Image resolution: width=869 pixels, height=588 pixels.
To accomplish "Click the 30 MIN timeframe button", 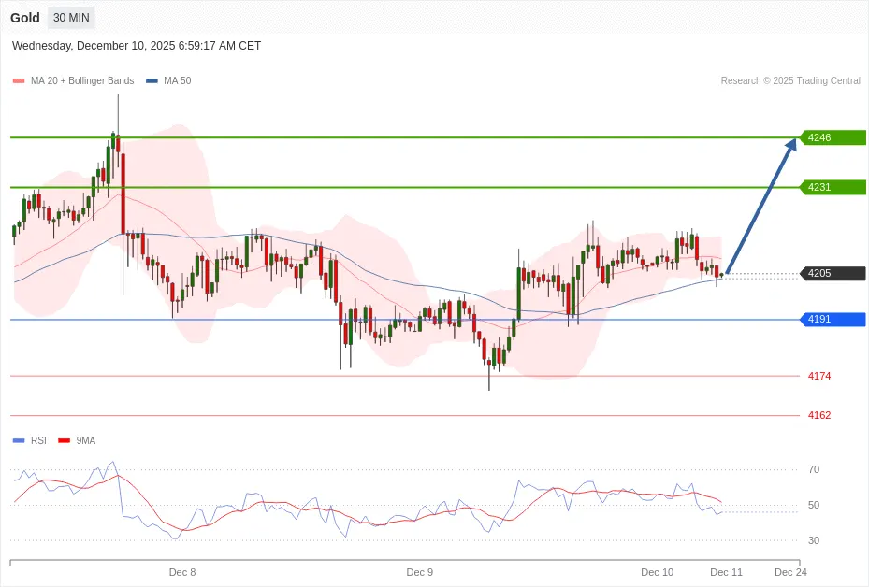I will [71, 18].
